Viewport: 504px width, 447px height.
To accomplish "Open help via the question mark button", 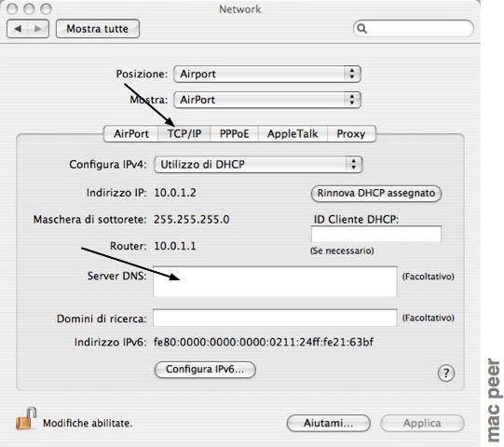I will [446, 373].
